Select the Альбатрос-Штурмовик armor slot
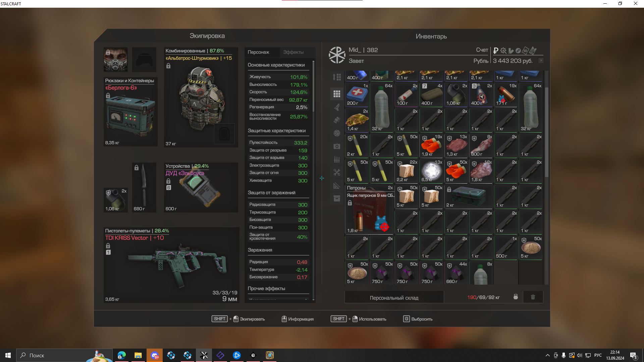 (201, 97)
